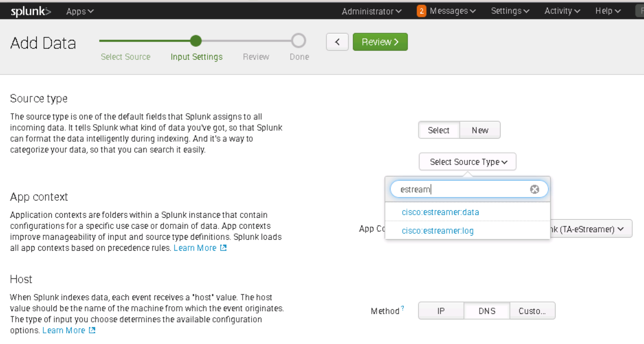
Task: Set host method to DNS
Action: coord(487,311)
